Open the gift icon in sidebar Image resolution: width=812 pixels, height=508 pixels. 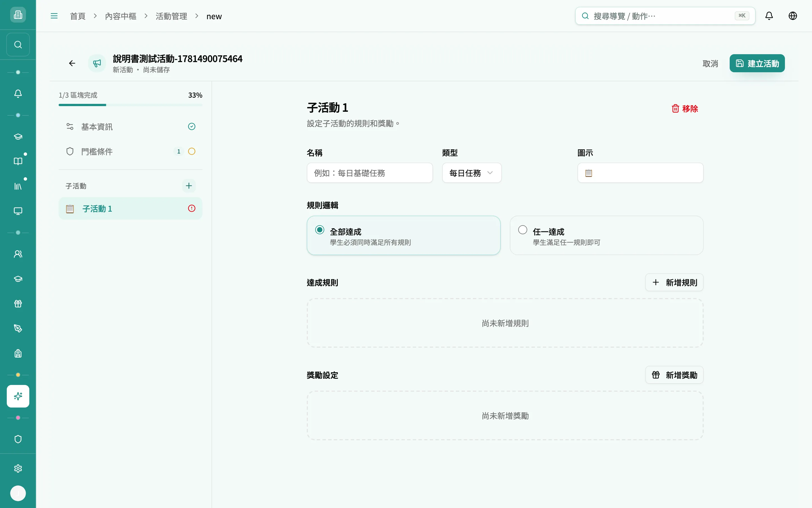(18, 304)
